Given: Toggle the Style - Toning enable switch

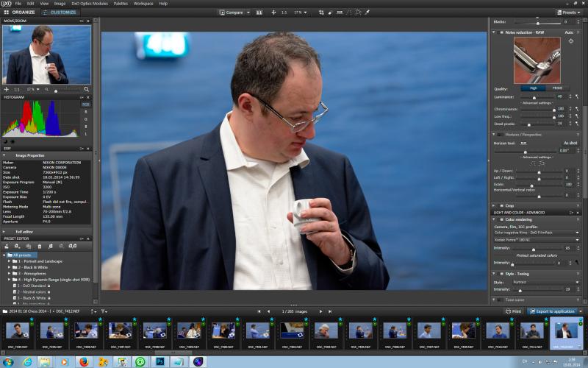Looking at the screenshot, I should 501,274.
